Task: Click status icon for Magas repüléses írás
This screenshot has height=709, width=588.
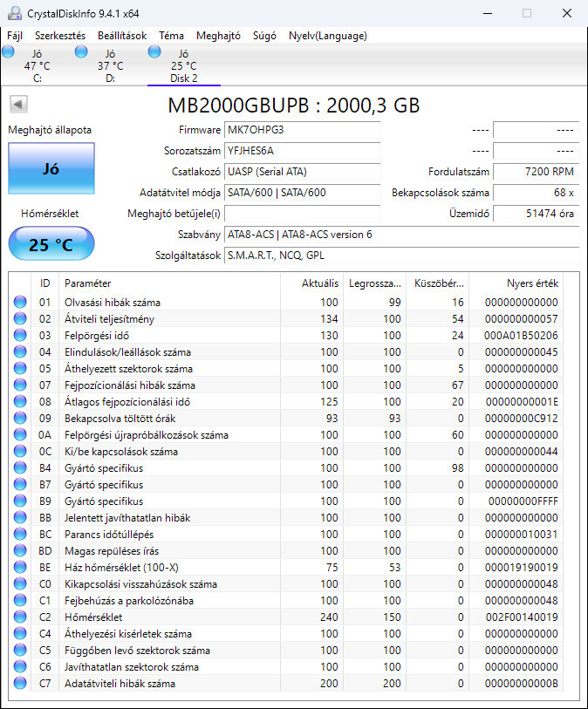Action: tap(20, 550)
